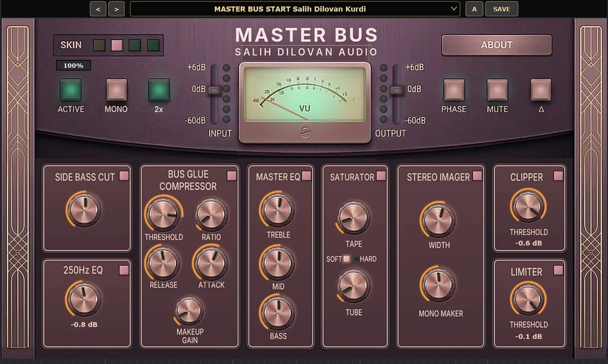The image size is (608, 364).
Task: Enable the STEREO IMAGER module
Action: coord(477,176)
